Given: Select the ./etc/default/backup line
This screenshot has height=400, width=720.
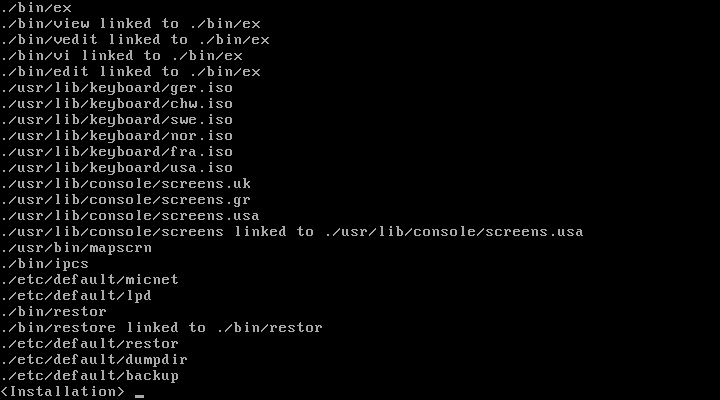Looking at the screenshot, I should click(90, 375).
